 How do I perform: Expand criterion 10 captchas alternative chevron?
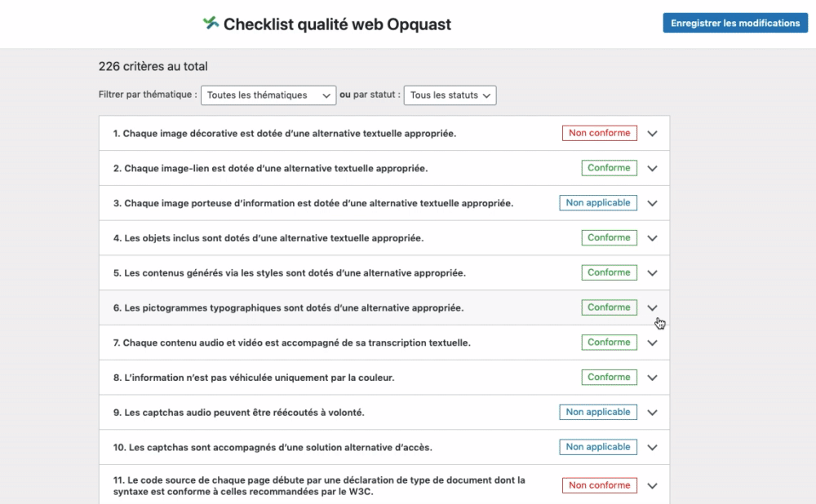click(652, 447)
